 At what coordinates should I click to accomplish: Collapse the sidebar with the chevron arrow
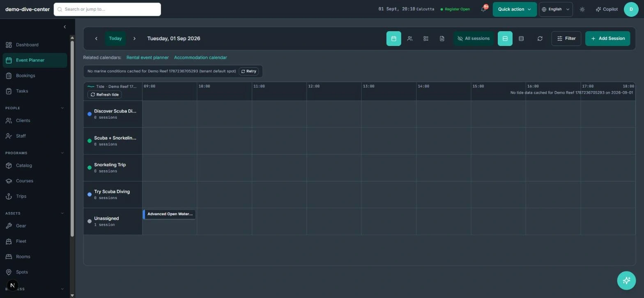coord(64,27)
